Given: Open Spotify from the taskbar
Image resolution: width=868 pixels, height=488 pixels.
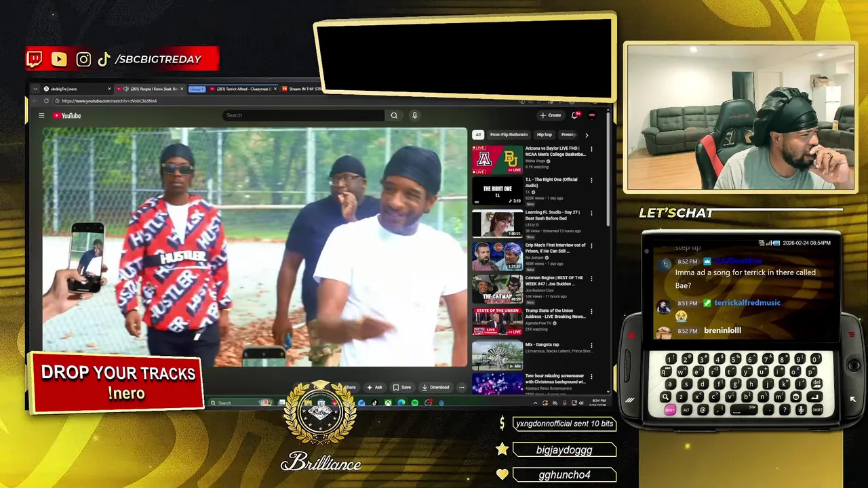Looking at the screenshot, I should click(x=414, y=403).
